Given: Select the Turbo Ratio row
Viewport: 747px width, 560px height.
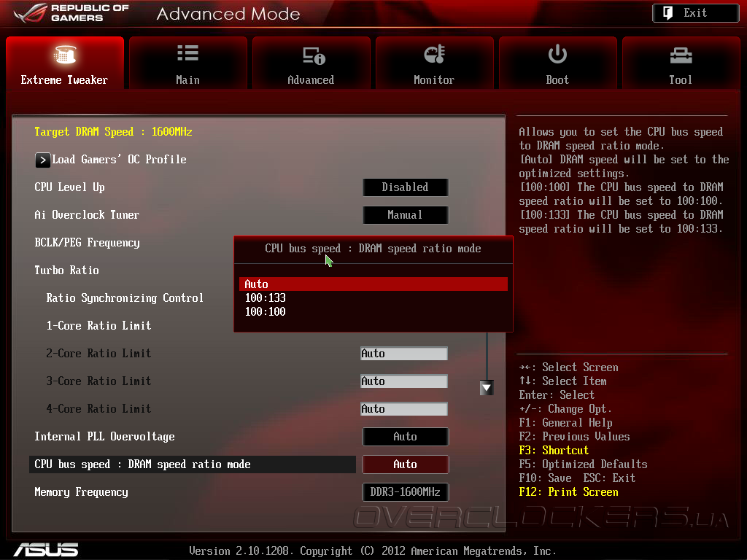Looking at the screenshot, I should pyautogui.click(x=66, y=271).
